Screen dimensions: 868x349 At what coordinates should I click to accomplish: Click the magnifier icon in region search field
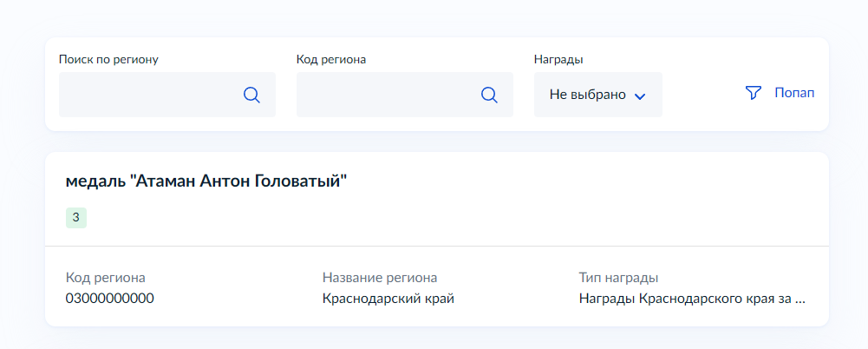point(251,95)
